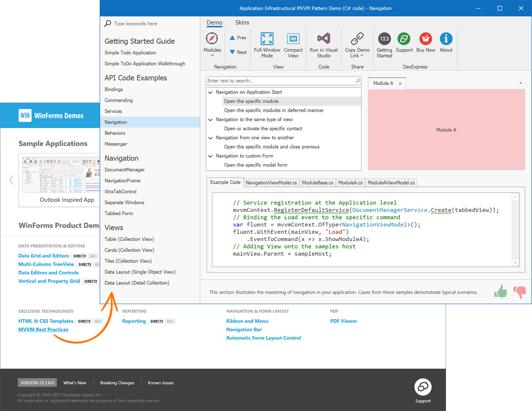
Task: Go to previous demo with Prev arrow
Action: tap(237, 37)
